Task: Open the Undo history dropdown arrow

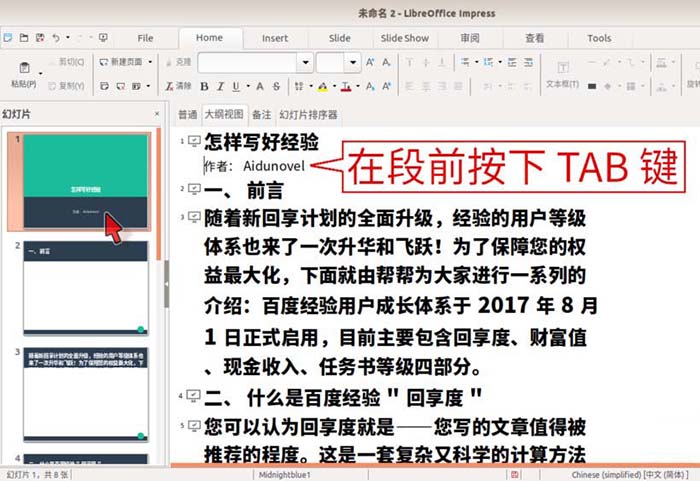Action: [x=68, y=38]
